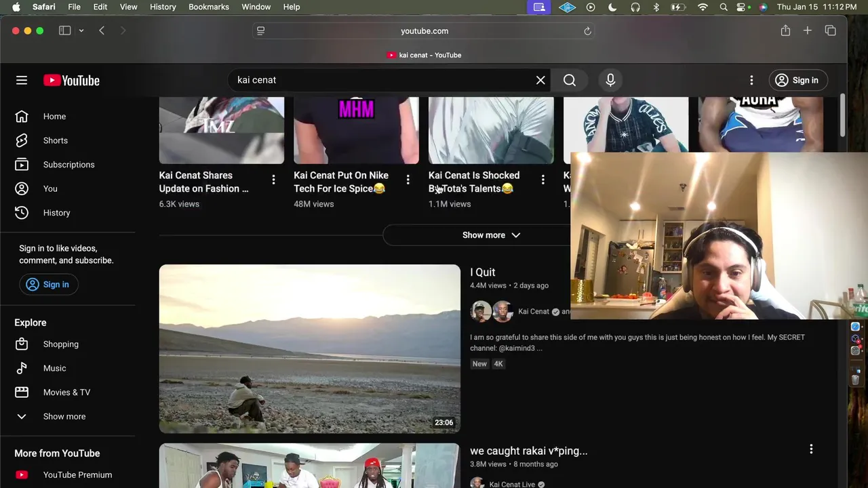Go back in Safari
This screenshot has width=868, height=488.
click(102, 30)
